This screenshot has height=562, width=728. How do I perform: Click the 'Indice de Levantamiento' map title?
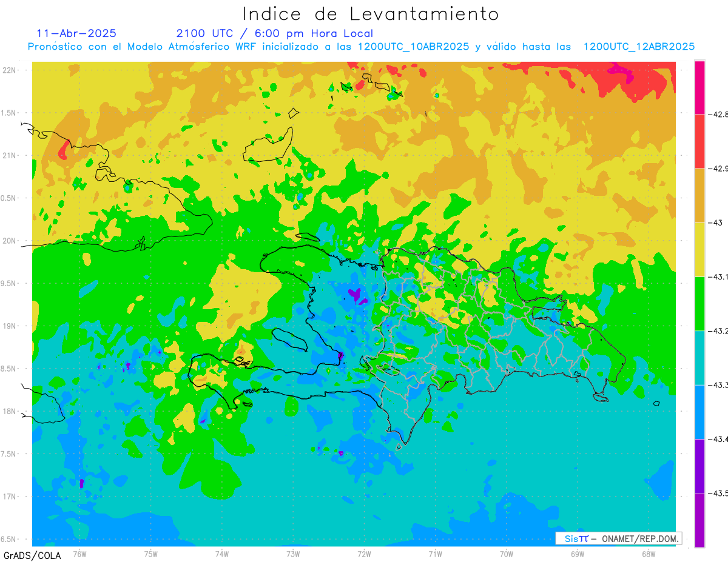pos(371,13)
